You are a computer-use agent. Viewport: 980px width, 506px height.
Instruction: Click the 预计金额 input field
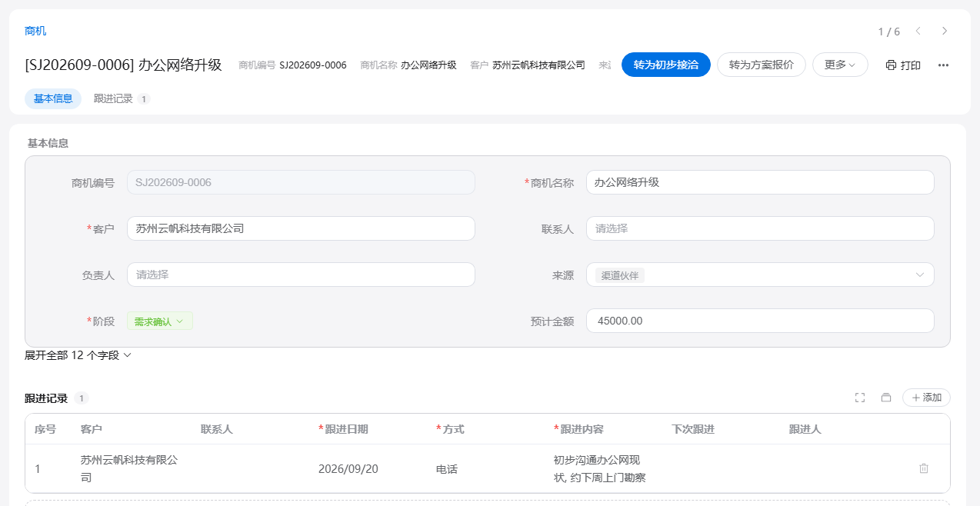click(x=760, y=321)
